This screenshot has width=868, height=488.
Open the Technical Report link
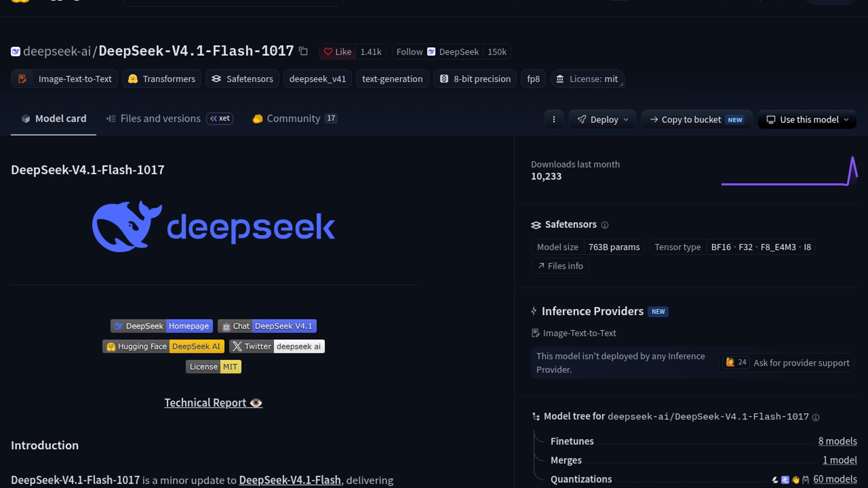[213, 403]
